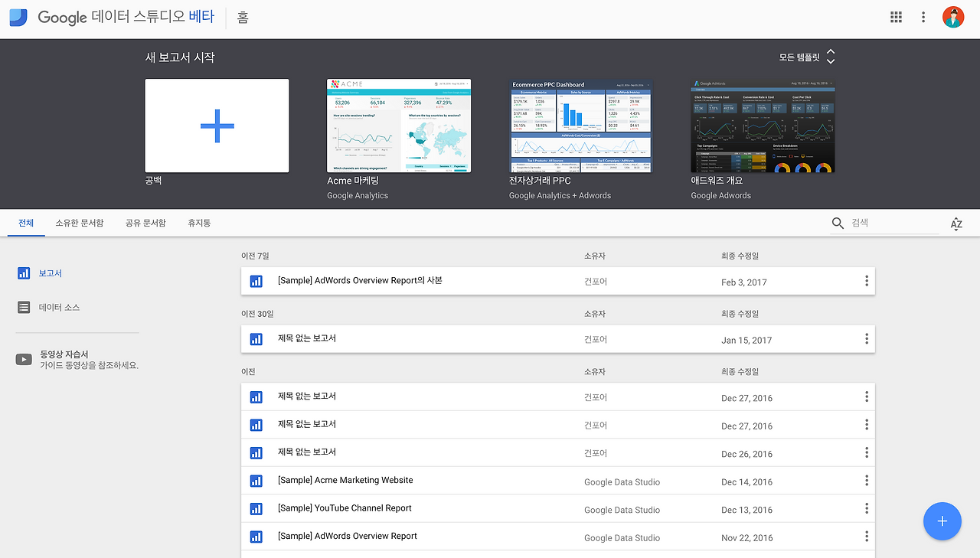Click Google Data Studio owner in YouTube row
Image resolution: width=980 pixels, height=558 pixels.
[622, 510]
